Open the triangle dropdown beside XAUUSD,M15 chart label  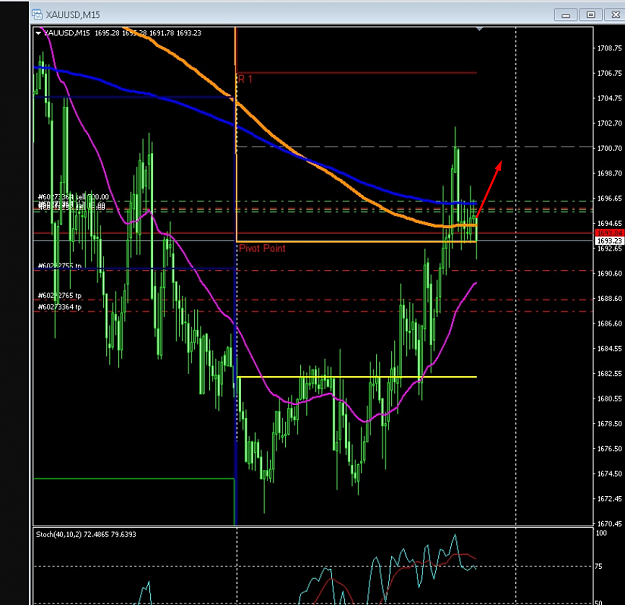(x=38, y=33)
